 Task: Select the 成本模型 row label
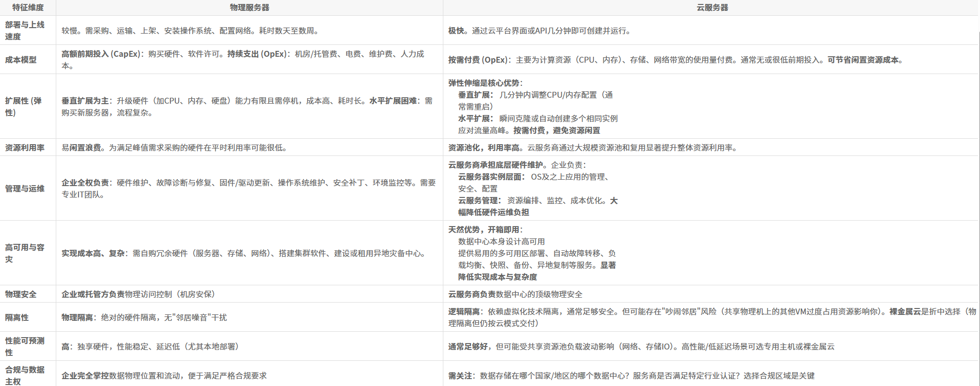point(21,60)
